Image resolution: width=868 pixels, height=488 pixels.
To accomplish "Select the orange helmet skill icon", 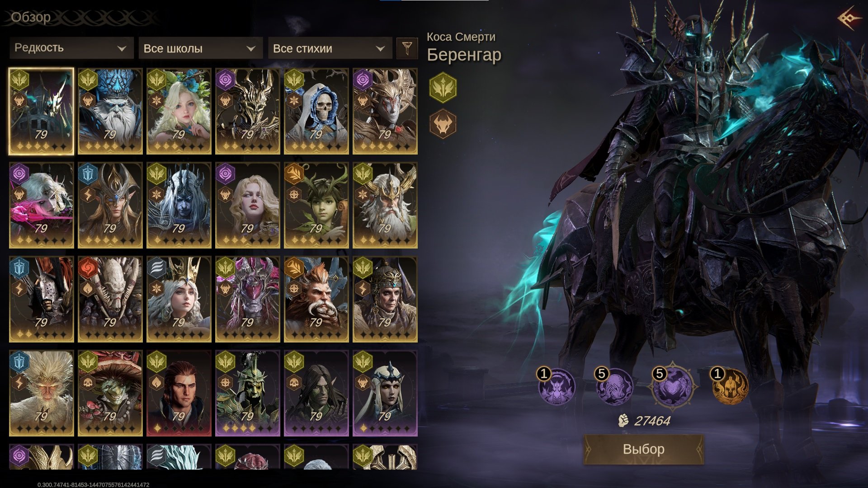I will (x=730, y=386).
